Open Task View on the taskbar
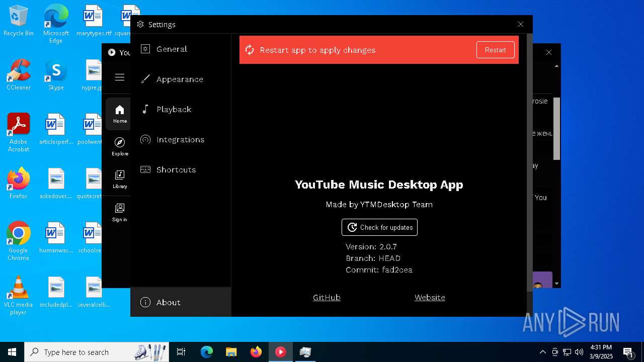The width and height of the screenshot is (644, 362). click(182, 352)
